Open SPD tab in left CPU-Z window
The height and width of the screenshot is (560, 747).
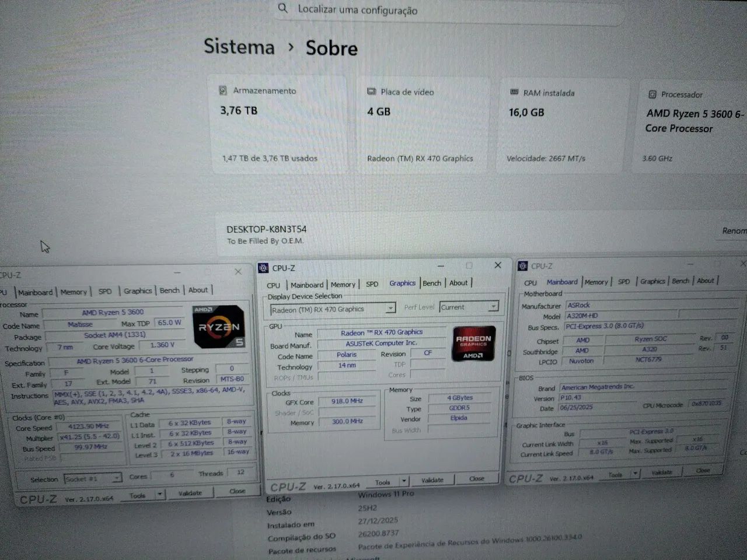pos(105,291)
